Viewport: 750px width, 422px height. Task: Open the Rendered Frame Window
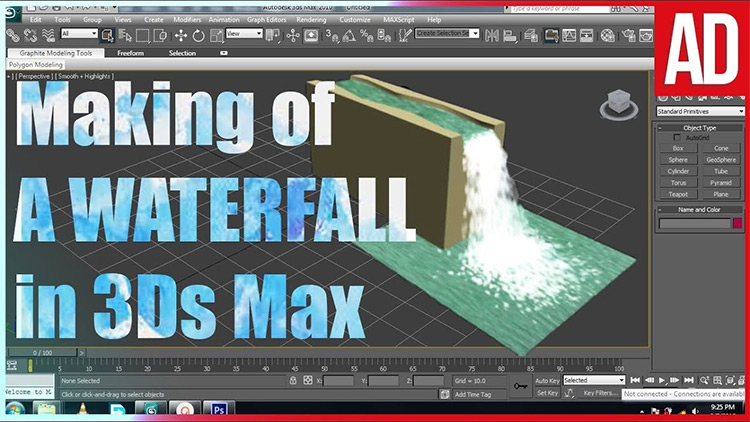click(646, 35)
